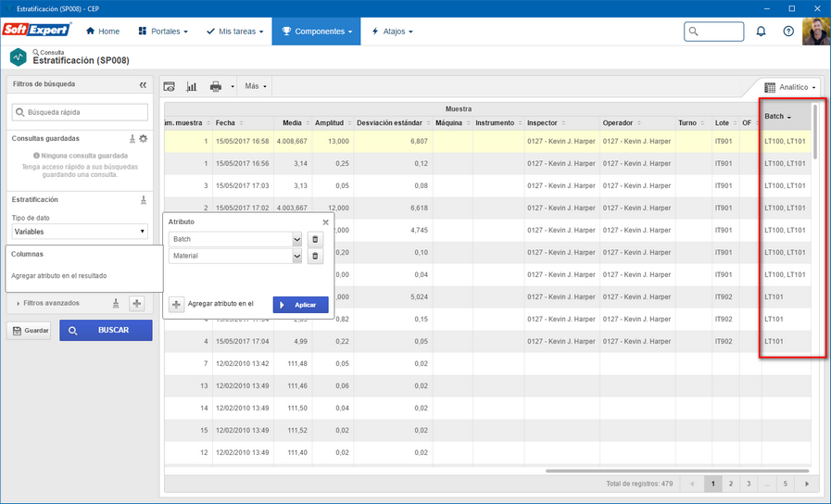Go to results page 2
This screenshot has width=831, height=504.
[731, 484]
